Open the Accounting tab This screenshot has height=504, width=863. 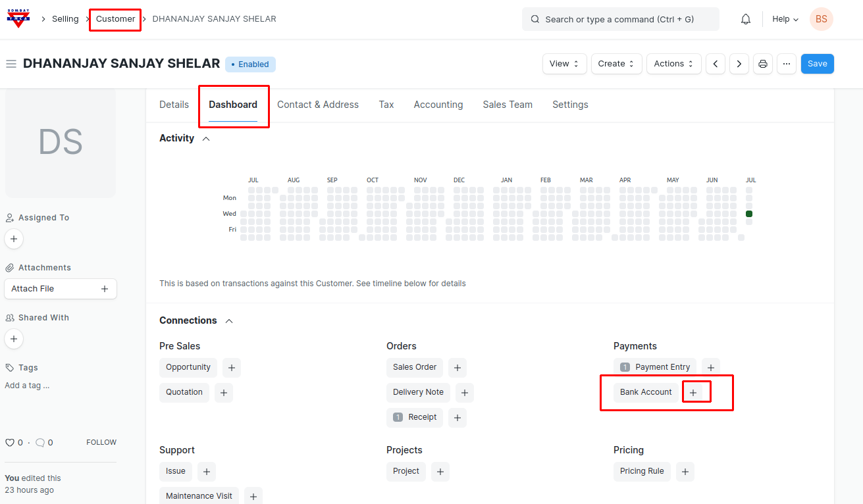438,105
